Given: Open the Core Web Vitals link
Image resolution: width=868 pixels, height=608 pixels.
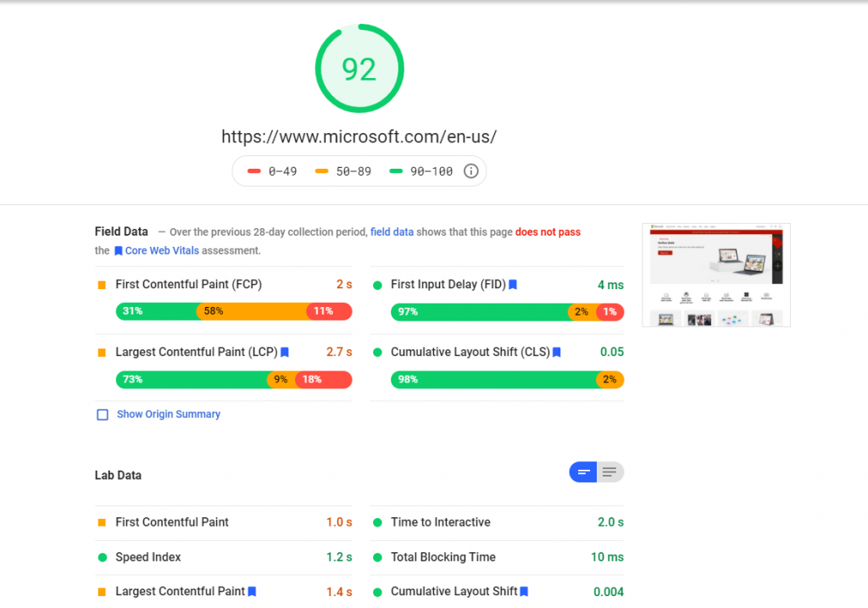Looking at the screenshot, I should click(x=162, y=251).
